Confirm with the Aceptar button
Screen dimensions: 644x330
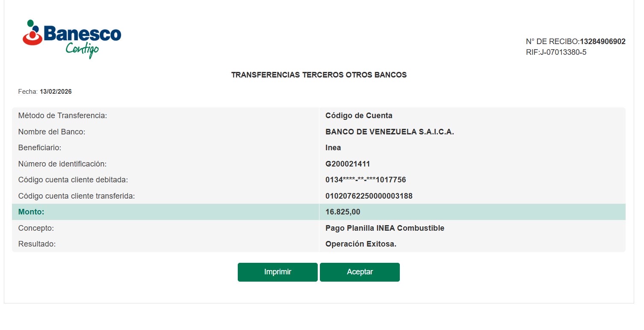tap(360, 272)
